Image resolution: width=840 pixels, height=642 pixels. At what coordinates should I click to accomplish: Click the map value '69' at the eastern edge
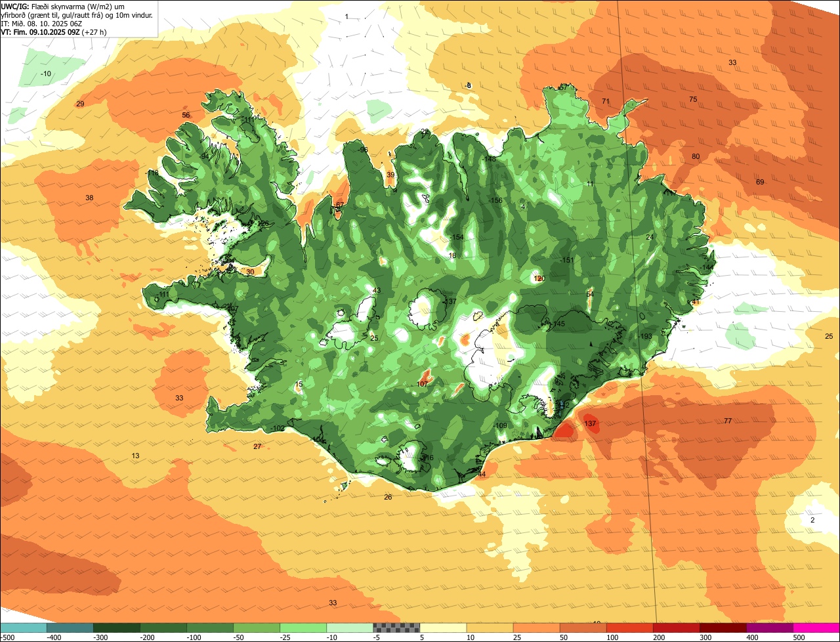click(760, 182)
